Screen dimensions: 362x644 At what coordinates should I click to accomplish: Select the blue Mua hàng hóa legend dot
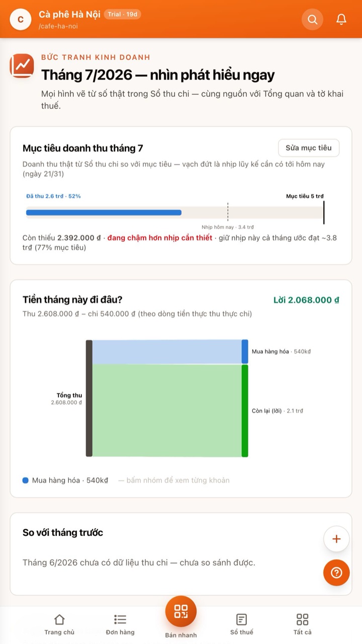[x=26, y=480]
